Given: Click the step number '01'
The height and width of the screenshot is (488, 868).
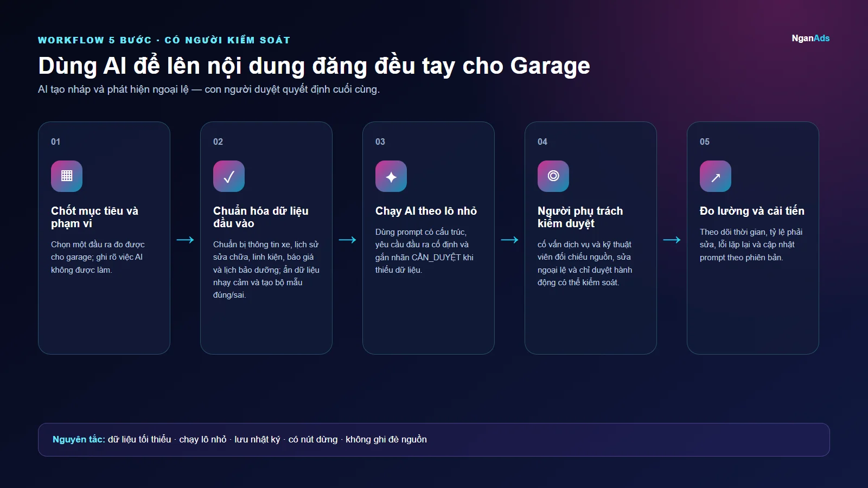Looking at the screenshot, I should pyautogui.click(x=56, y=142).
